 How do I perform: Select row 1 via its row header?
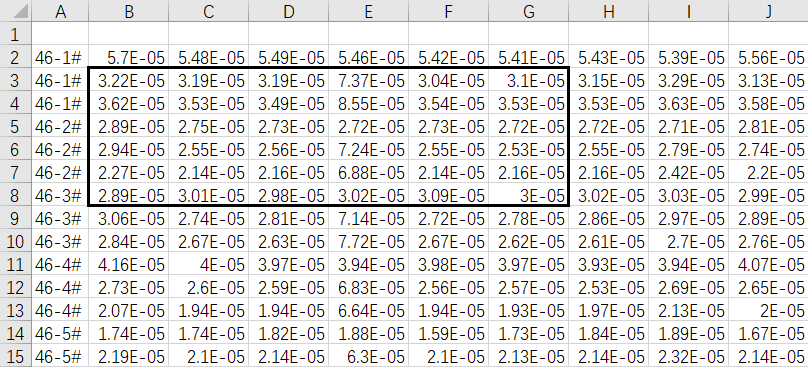pyautogui.click(x=15, y=35)
